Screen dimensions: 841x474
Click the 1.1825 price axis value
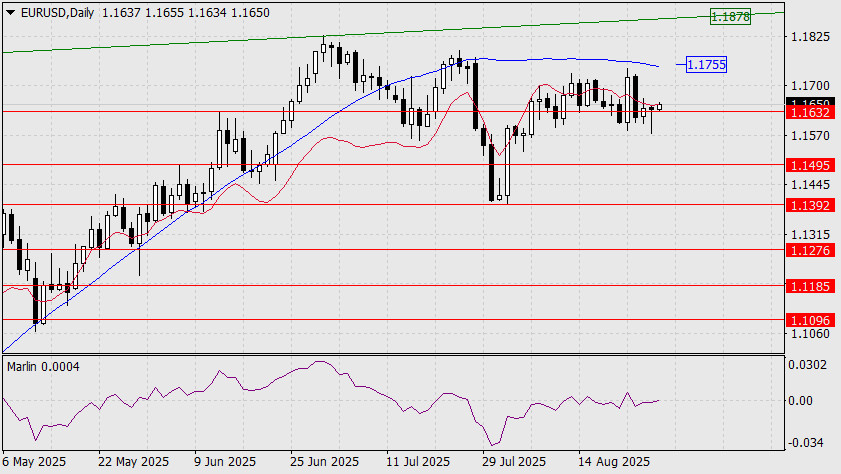810,37
